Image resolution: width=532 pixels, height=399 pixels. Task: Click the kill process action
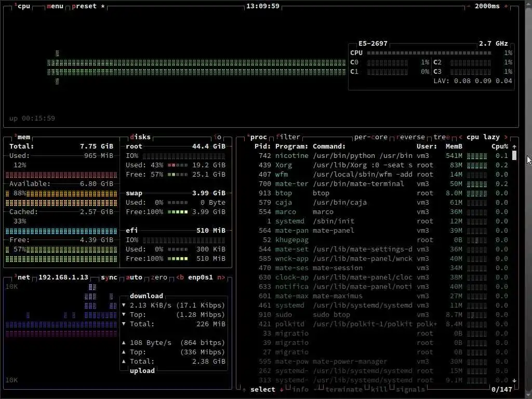379,390
